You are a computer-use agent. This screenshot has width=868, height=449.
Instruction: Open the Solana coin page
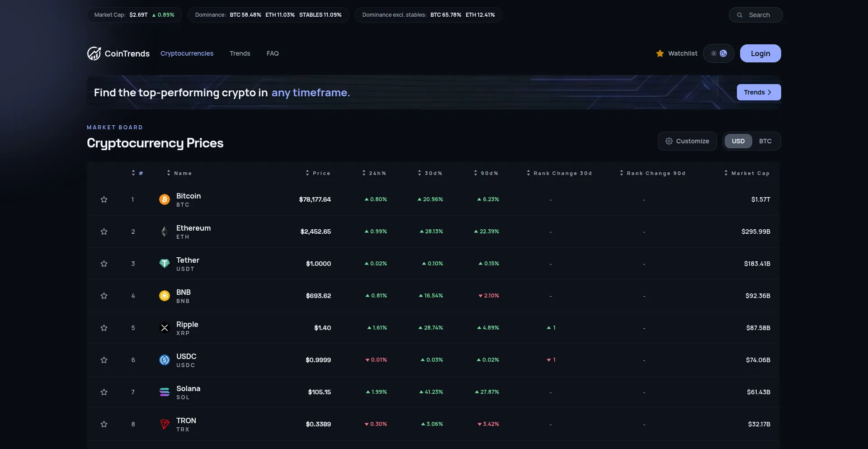(188, 388)
